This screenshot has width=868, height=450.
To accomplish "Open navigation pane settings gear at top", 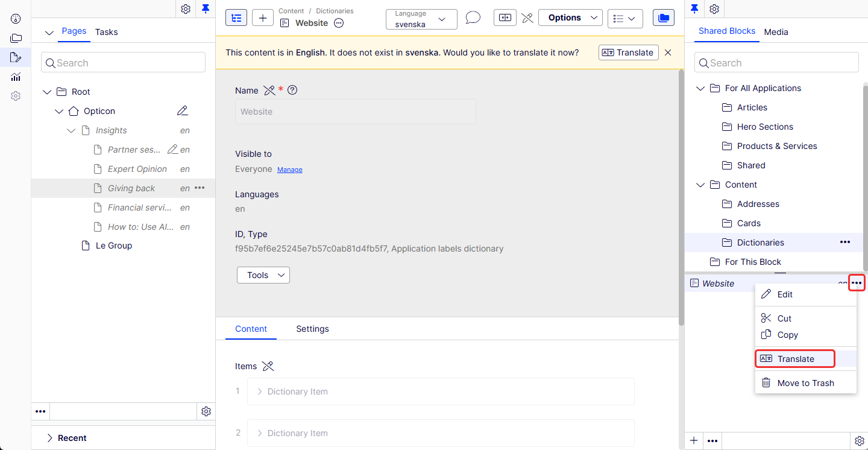I will click(186, 8).
